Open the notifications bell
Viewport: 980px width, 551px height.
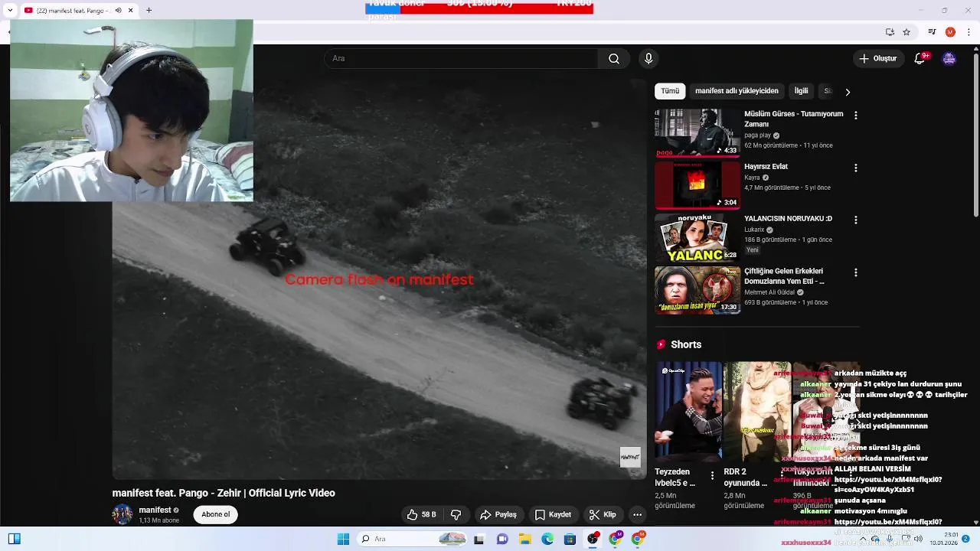tap(920, 59)
